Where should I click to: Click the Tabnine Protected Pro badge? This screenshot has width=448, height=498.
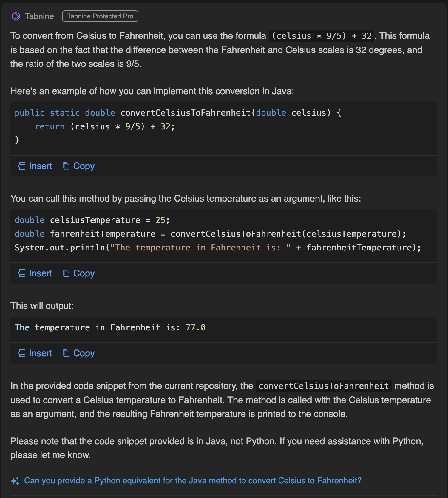pyautogui.click(x=100, y=16)
